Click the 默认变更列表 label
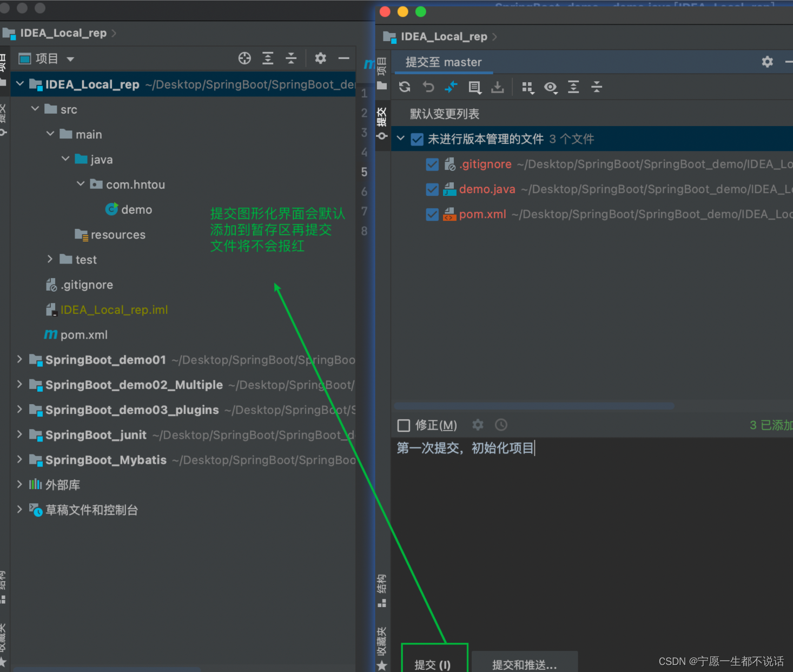 445,114
